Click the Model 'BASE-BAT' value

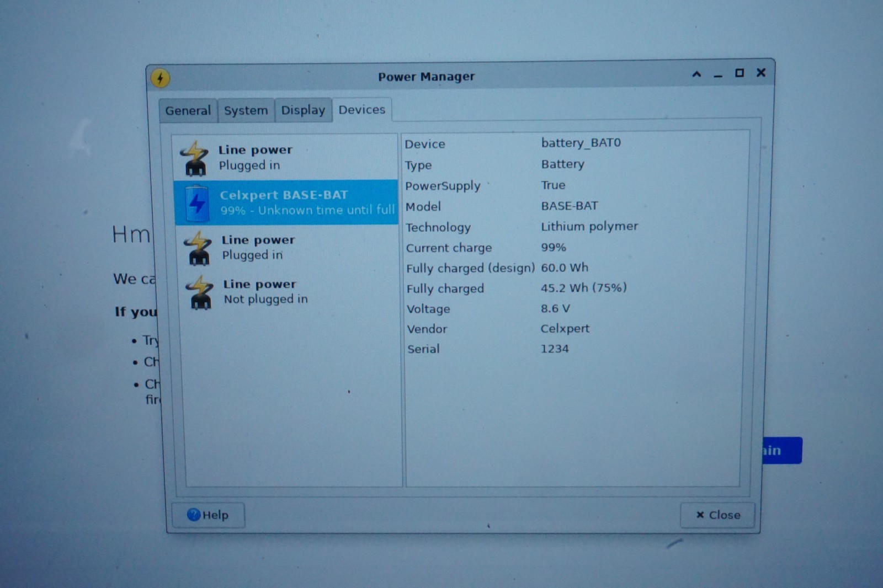pyautogui.click(x=569, y=206)
